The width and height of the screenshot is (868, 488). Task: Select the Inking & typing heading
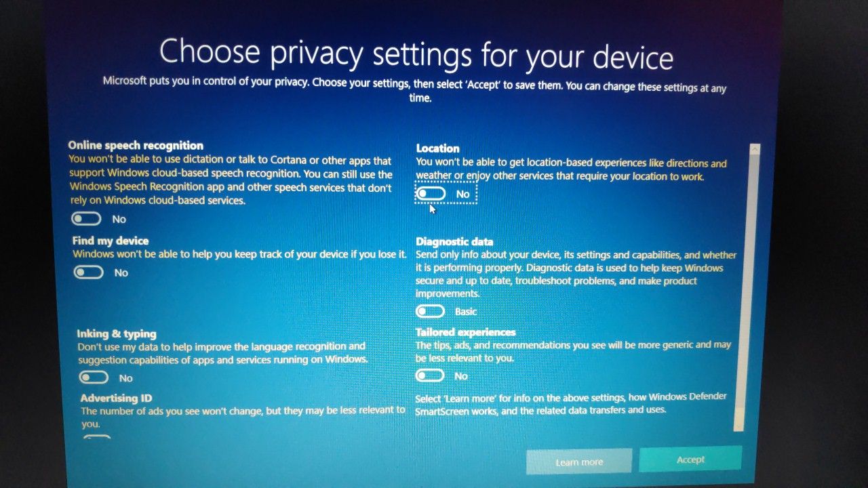[117, 333]
